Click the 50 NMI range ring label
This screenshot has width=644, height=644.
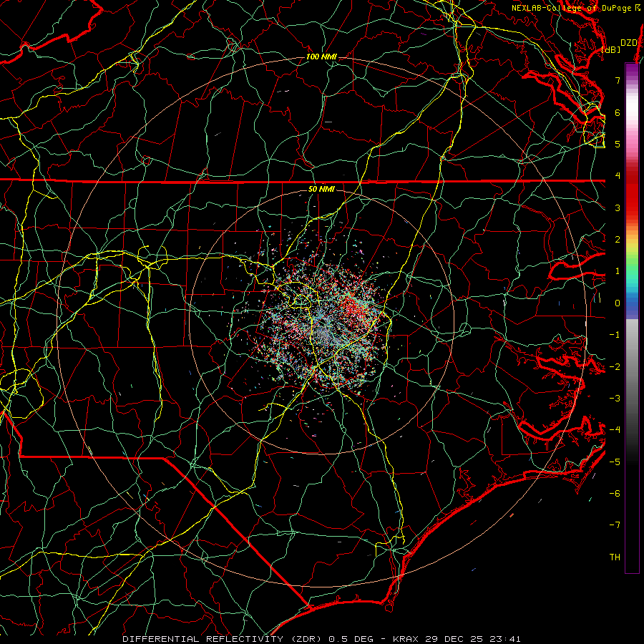[321, 189]
